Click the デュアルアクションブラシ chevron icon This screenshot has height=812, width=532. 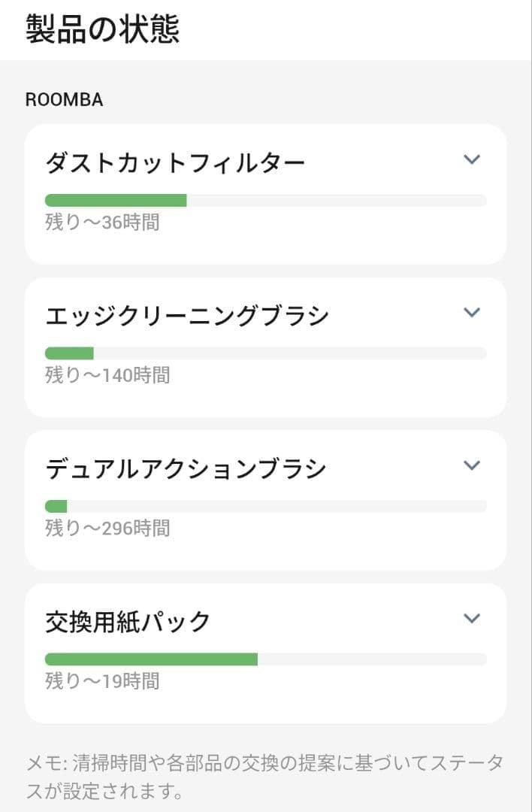tap(472, 466)
